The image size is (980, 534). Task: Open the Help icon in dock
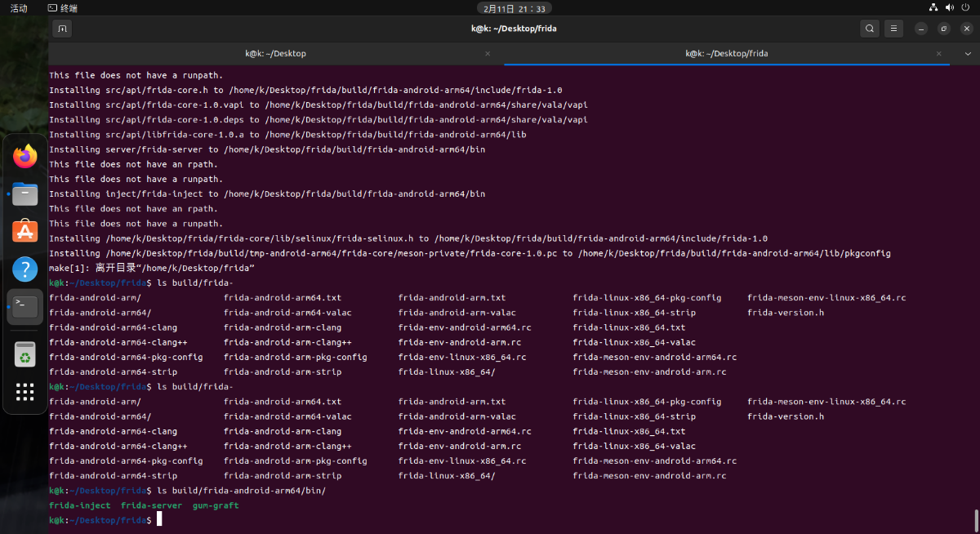point(25,269)
